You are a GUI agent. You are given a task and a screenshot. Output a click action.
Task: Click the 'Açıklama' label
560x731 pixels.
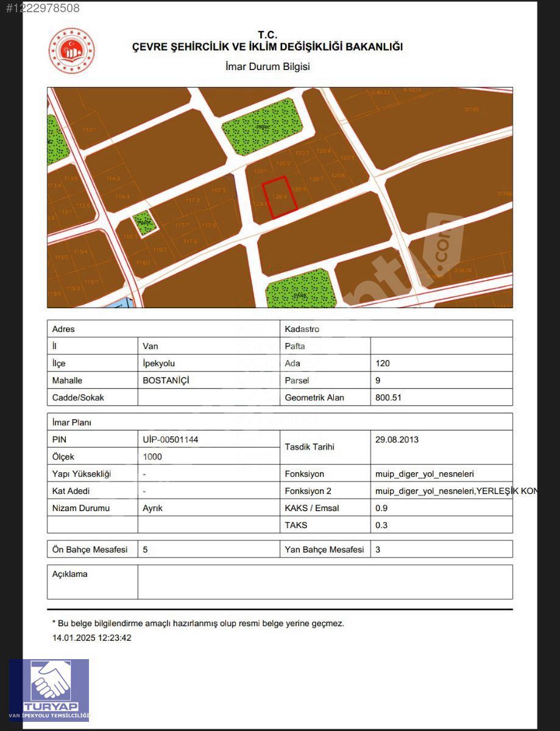click(x=69, y=574)
